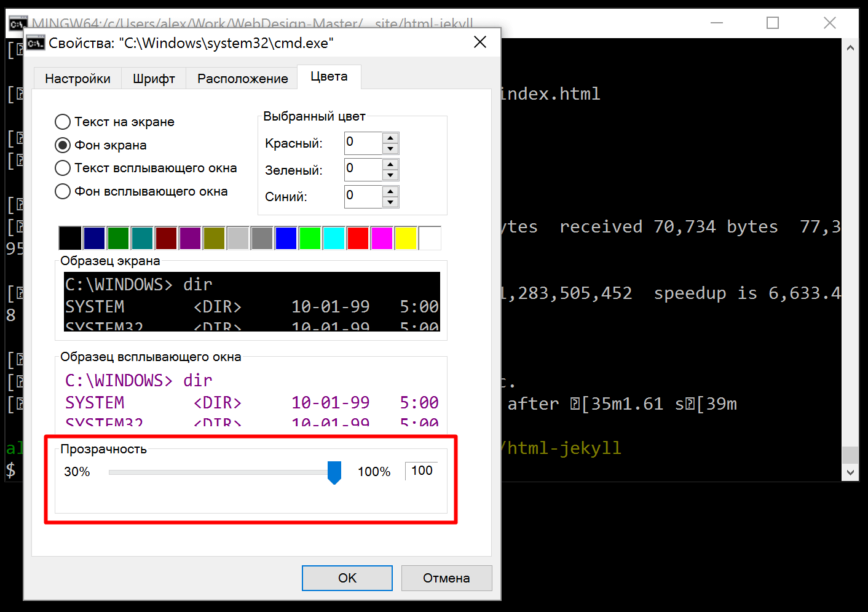Pick the black color swatch

70,238
